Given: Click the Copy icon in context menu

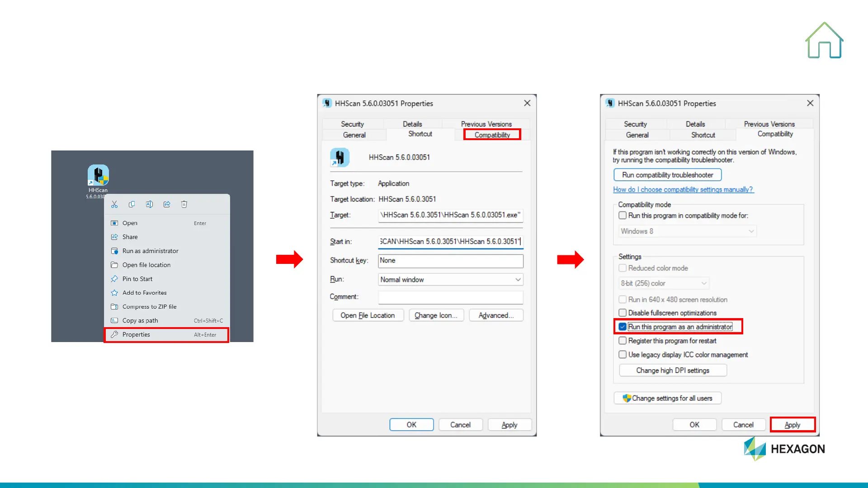Looking at the screenshot, I should point(132,204).
